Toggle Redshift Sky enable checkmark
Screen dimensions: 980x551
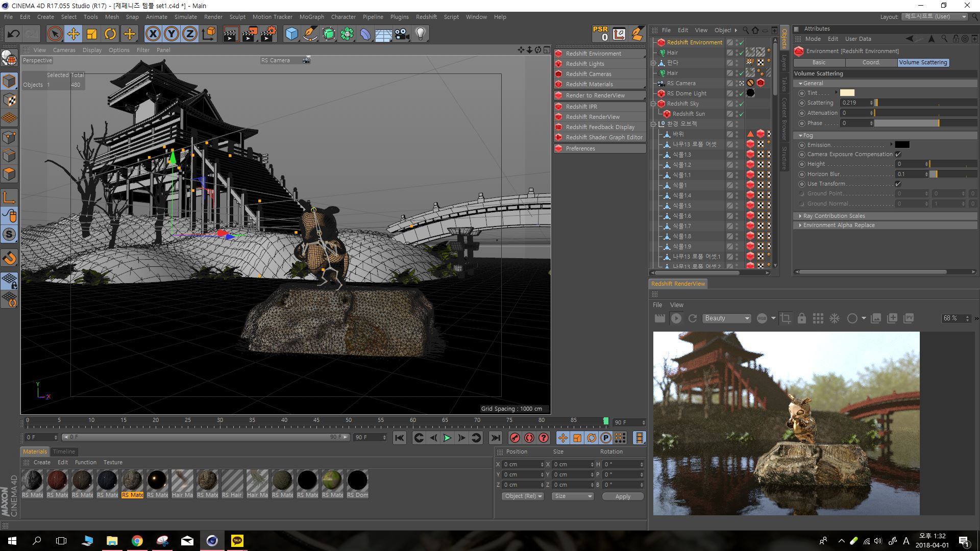tap(741, 104)
